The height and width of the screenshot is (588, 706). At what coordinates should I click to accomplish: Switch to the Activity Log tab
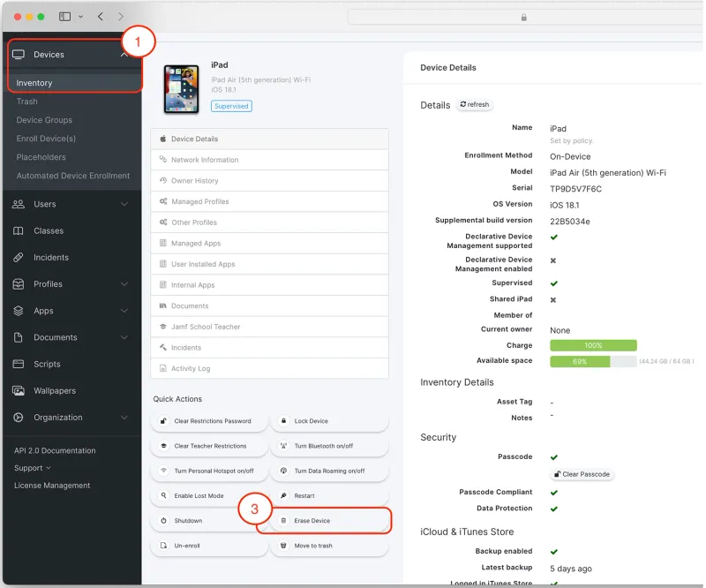point(270,368)
